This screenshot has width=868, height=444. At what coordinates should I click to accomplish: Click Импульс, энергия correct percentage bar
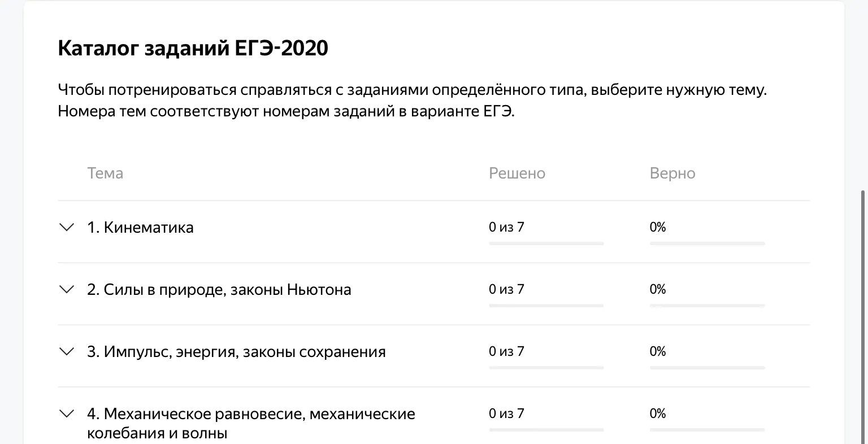coord(708,368)
